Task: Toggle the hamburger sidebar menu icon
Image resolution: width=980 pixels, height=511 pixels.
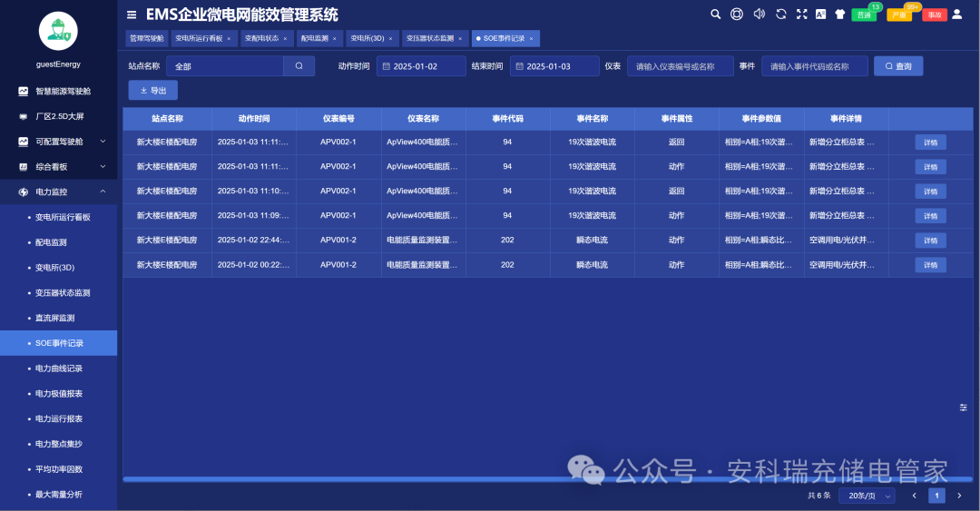Action: coord(132,15)
